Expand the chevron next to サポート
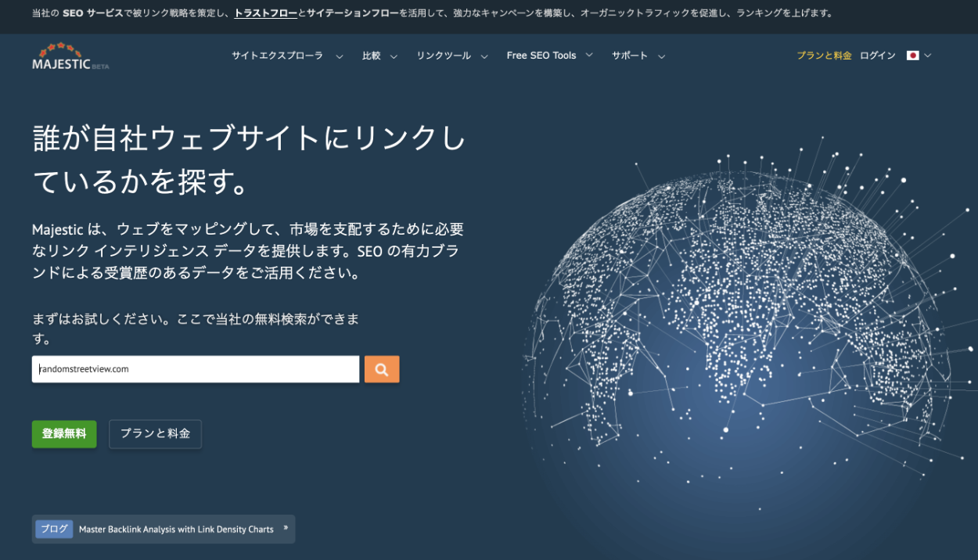The height and width of the screenshot is (560, 978). pos(661,56)
